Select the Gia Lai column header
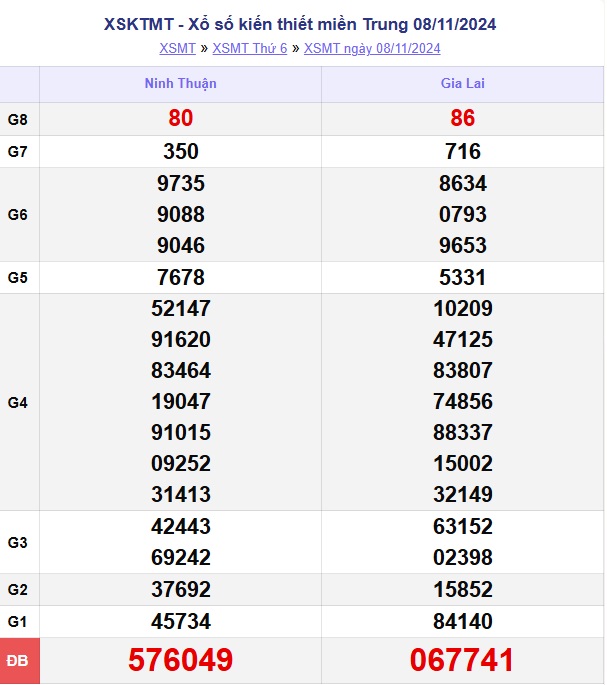 462,84
